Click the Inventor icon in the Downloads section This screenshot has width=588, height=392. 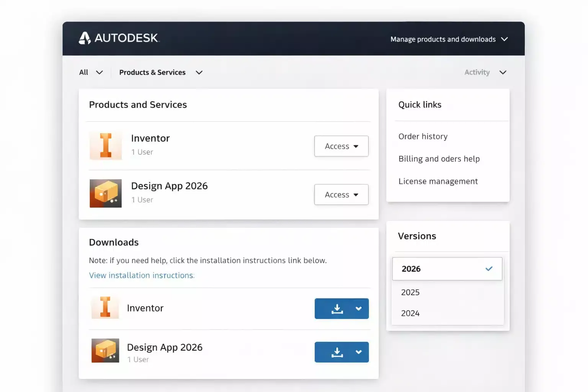105,308
